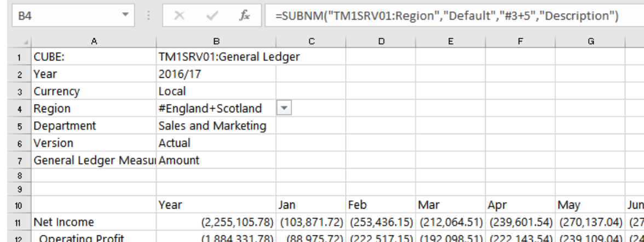Click the Apr column heading
644x242 pixels.
click(520, 205)
